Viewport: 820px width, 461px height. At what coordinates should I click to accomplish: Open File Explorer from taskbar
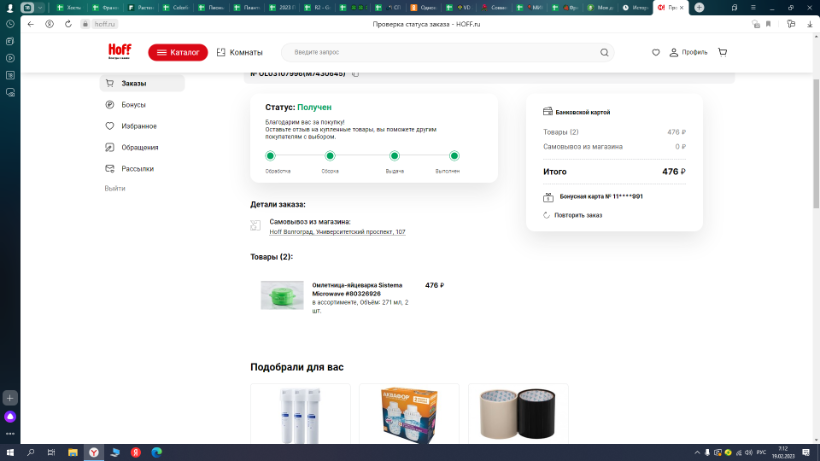click(x=73, y=453)
